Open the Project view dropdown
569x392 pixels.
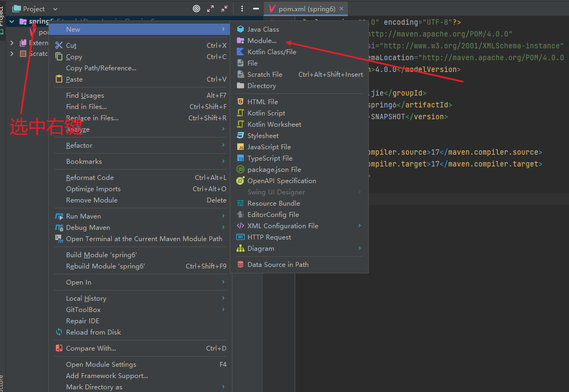[x=55, y=9]
